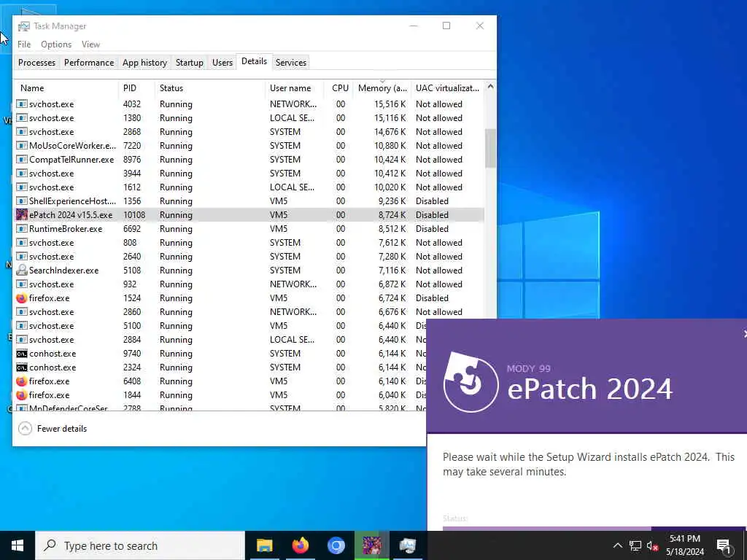747x560 pixels.
Task: Switch to the Startup tab
Action: [189, 63]
